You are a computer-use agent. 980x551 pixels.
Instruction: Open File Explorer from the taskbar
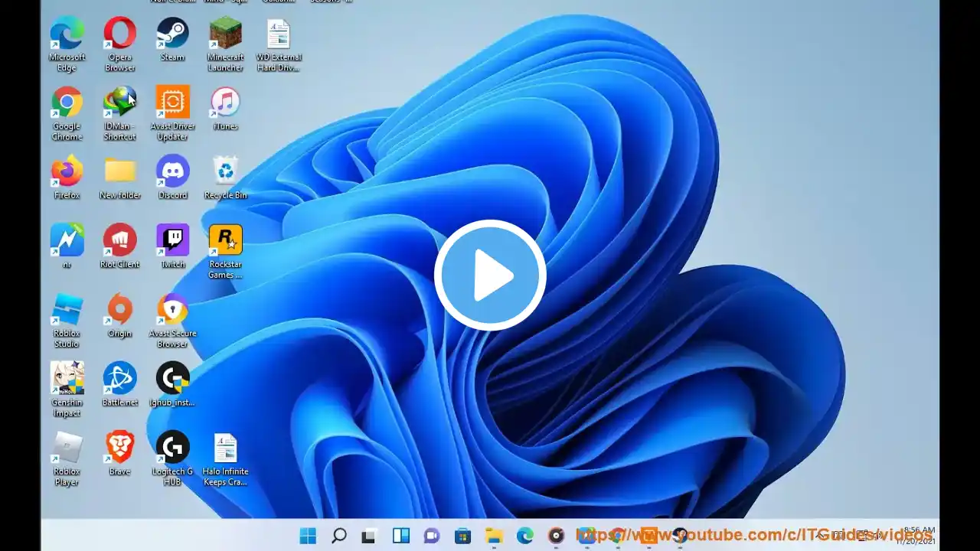coord(494,536)
